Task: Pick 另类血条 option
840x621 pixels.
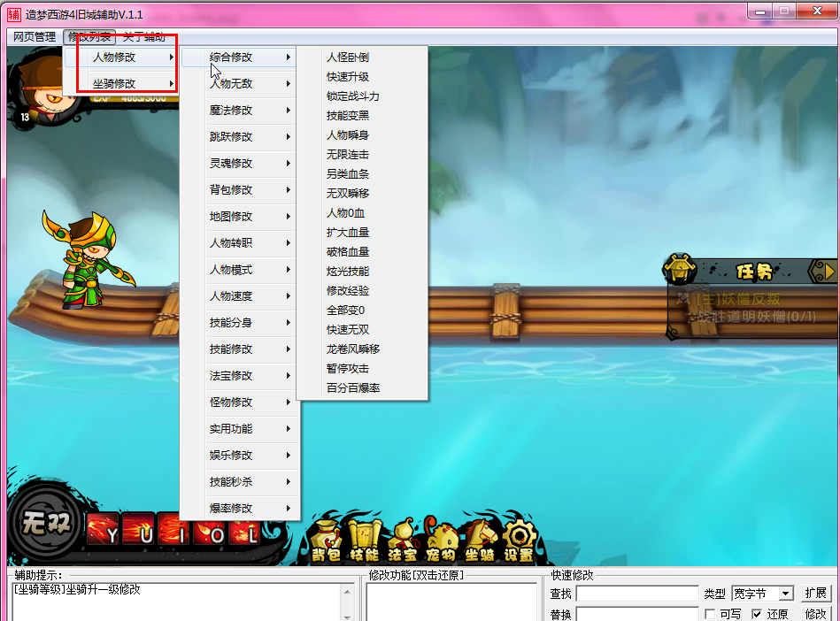Action: pyautogui.click(x=363, y=174)
